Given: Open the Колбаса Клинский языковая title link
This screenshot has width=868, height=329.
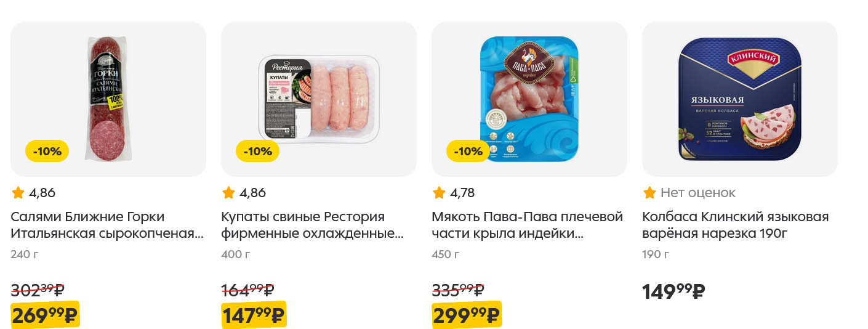Looking at the screenshot, I should click(736, 225).
